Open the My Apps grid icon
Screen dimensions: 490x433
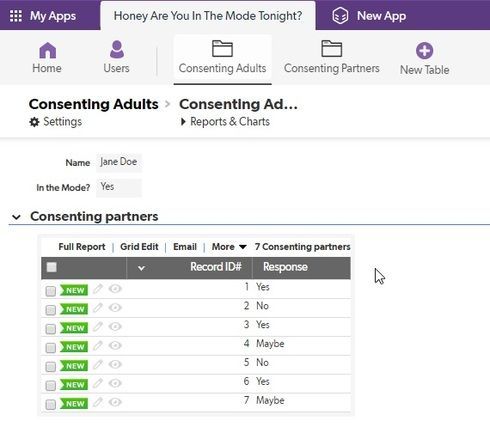16,16
